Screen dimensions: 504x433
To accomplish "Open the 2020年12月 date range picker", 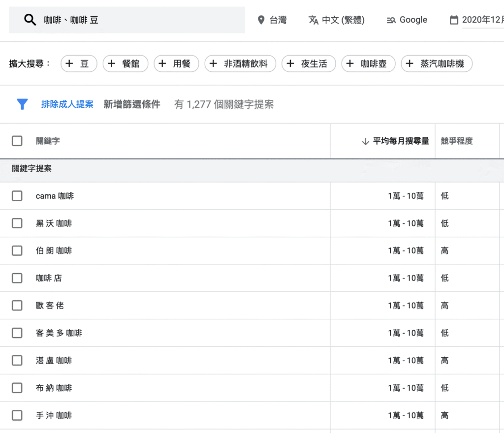I will (476, 20).
